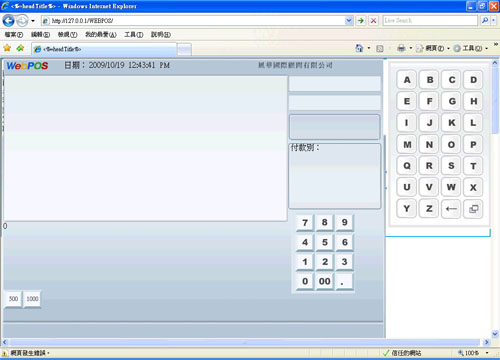The width and height of the screenshot is (500, 360).
Task: Click the window-switch icon beside backspace key
Action: pyautogui.click(x=473, y=209)
